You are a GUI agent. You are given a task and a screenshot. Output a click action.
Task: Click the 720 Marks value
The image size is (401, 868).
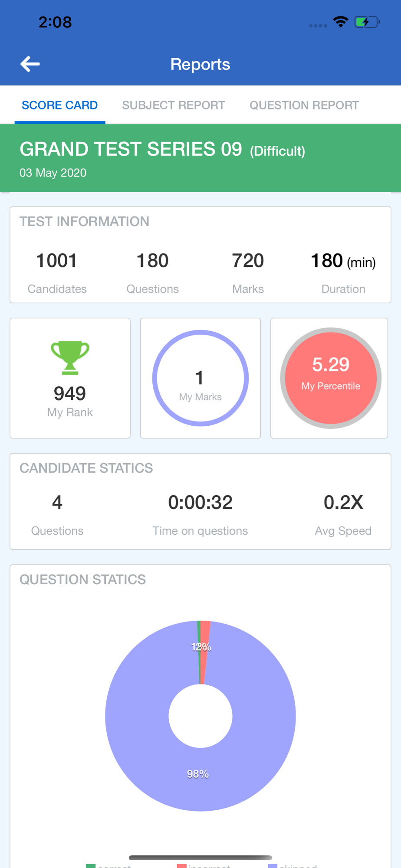pos(248,261)
